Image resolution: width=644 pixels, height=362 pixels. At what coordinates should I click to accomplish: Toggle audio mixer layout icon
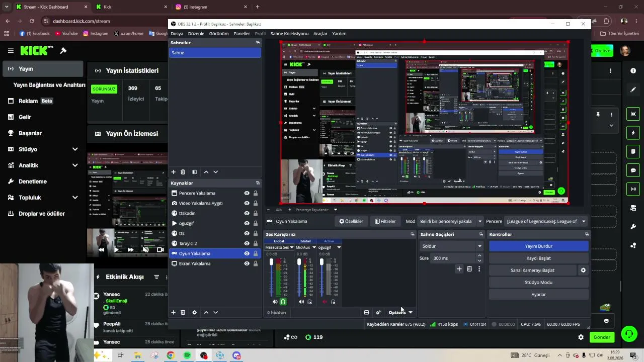367,312
